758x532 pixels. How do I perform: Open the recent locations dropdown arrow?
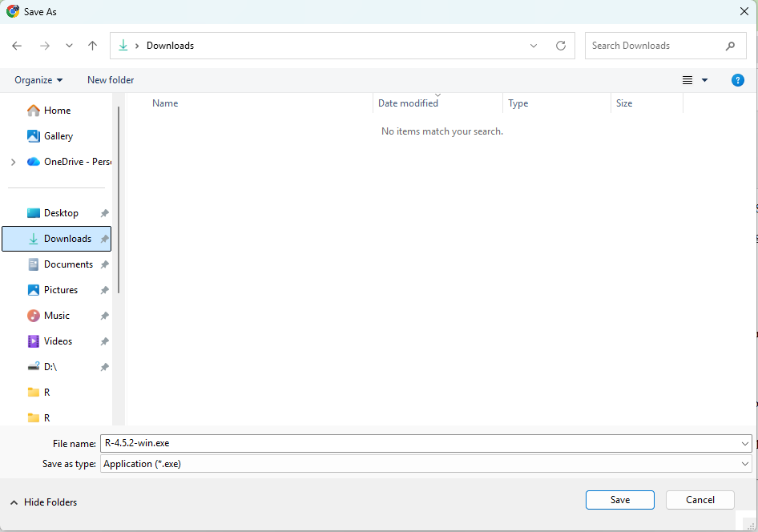click(x=69, y=46)
